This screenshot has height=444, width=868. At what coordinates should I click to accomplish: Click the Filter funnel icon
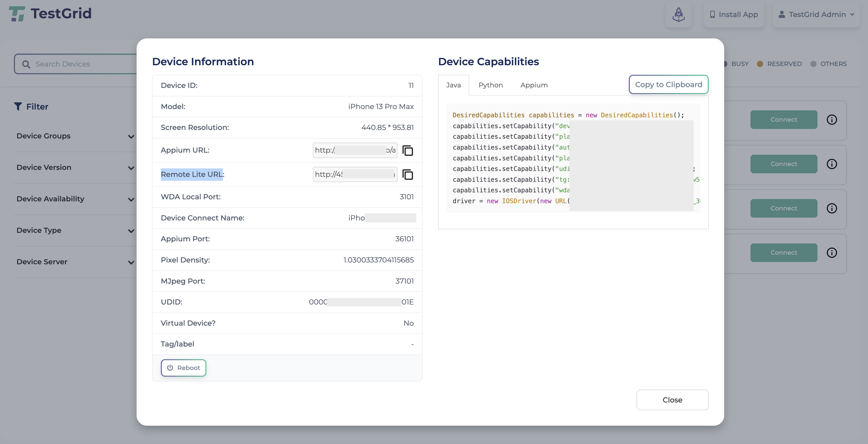coord(18,106)
